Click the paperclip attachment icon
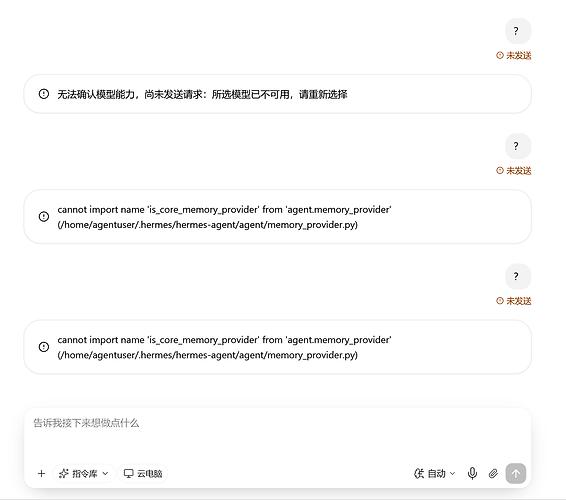 click(493, 473)
